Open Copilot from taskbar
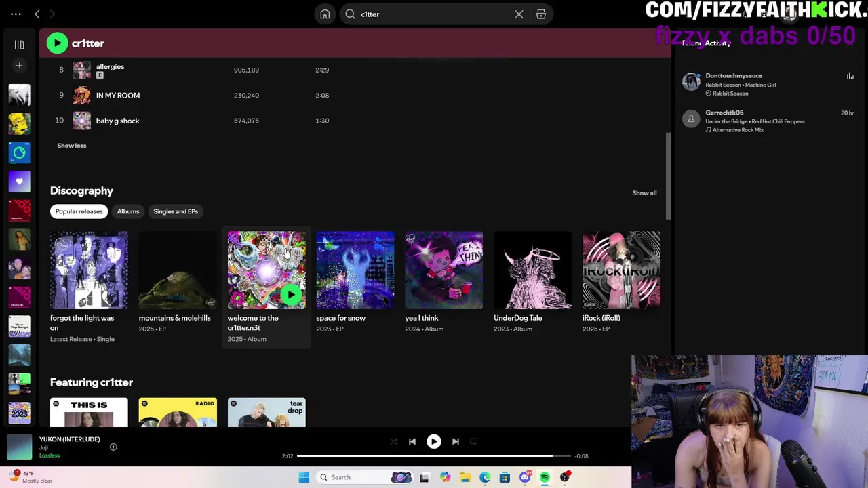 point(445,477)
